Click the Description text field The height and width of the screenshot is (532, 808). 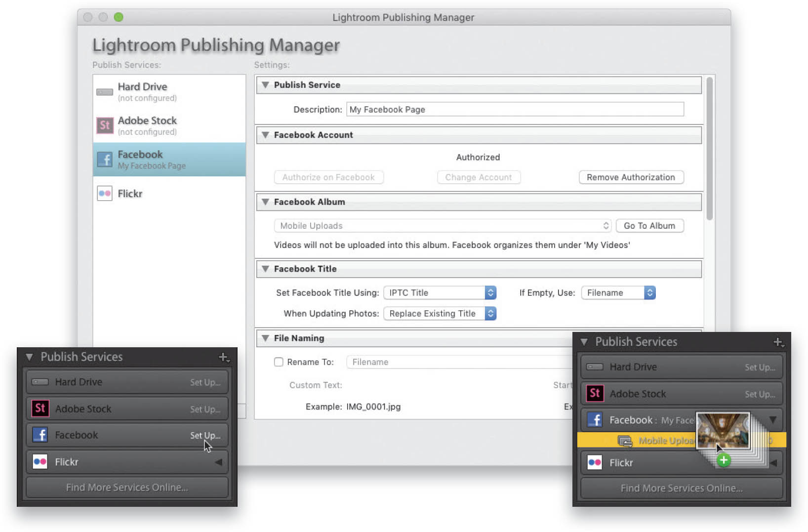click(515, 109)
